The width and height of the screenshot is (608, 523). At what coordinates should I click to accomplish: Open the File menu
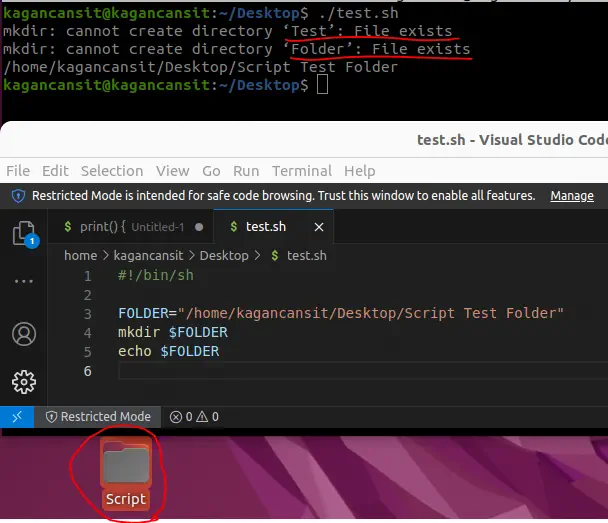point(18,171)
